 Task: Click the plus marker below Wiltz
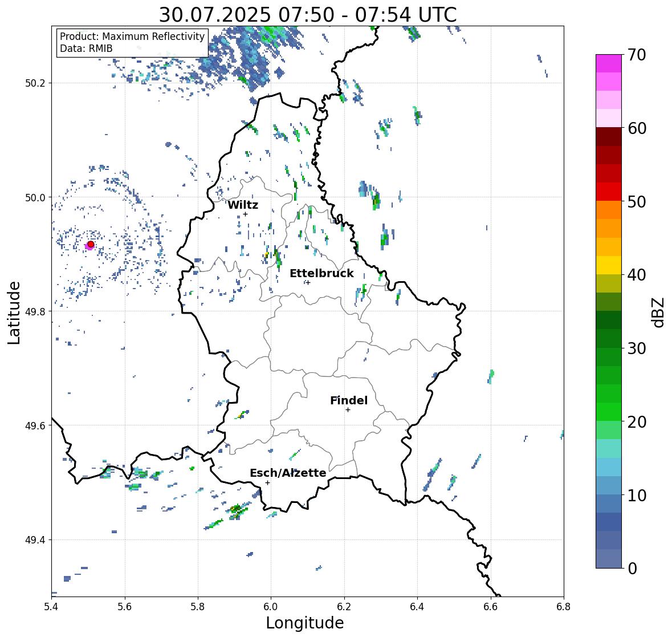click(x=245, y=214)
